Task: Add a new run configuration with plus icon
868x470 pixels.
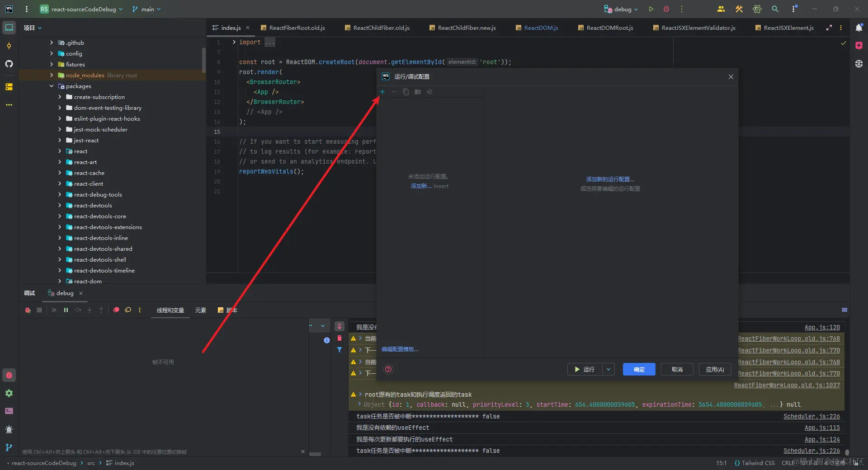Action: pyautogui.click(x=382, y=92)
